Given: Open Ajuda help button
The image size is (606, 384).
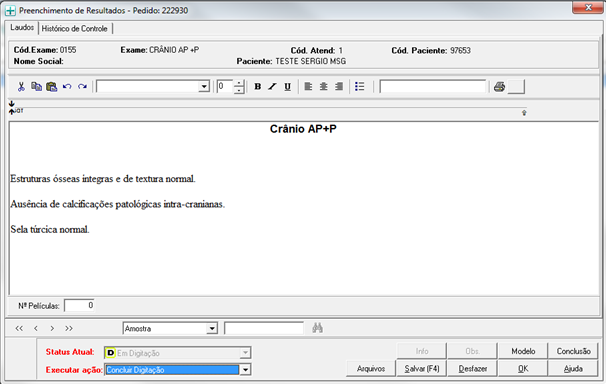Looking at the screenshot, I should [573, 369].
